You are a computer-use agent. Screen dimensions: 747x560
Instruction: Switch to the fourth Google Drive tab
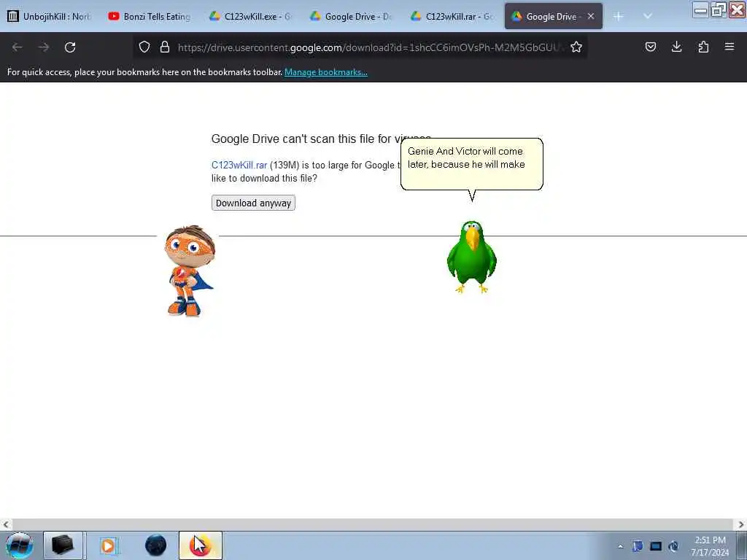point(351,17)
